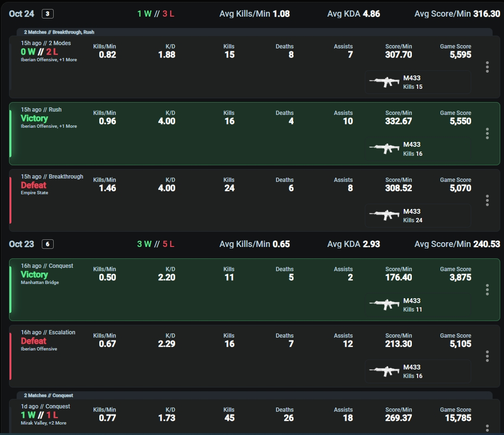Click Avg KDA 4.86 value

(x=371, y=14)
